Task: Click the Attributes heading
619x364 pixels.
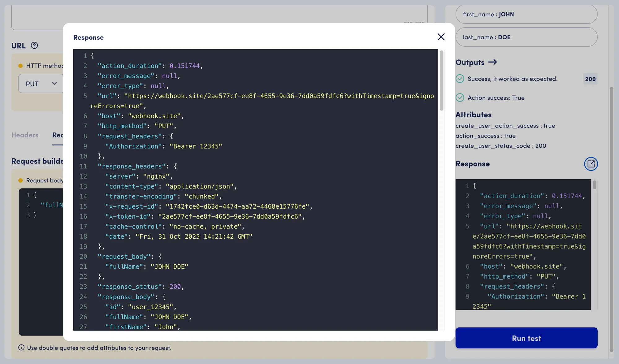Action: coord(473,115)
